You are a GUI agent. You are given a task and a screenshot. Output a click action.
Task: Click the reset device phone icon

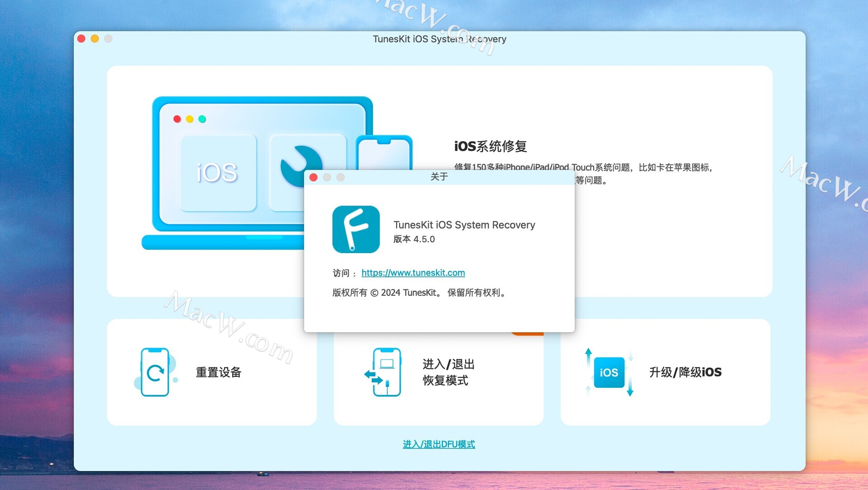[155, 372]
